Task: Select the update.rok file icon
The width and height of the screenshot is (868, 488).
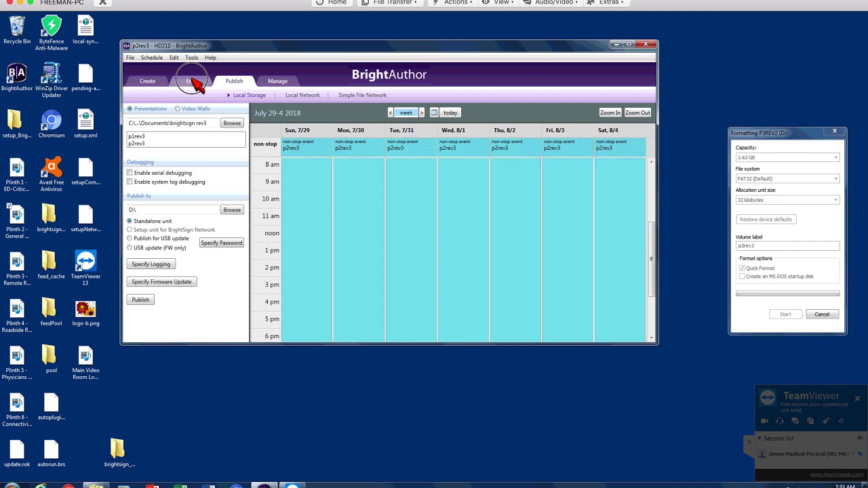Action: coord(17,453)
